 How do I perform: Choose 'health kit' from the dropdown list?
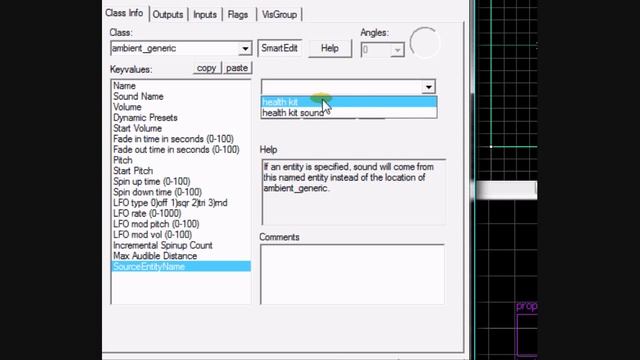click(349, 102)
